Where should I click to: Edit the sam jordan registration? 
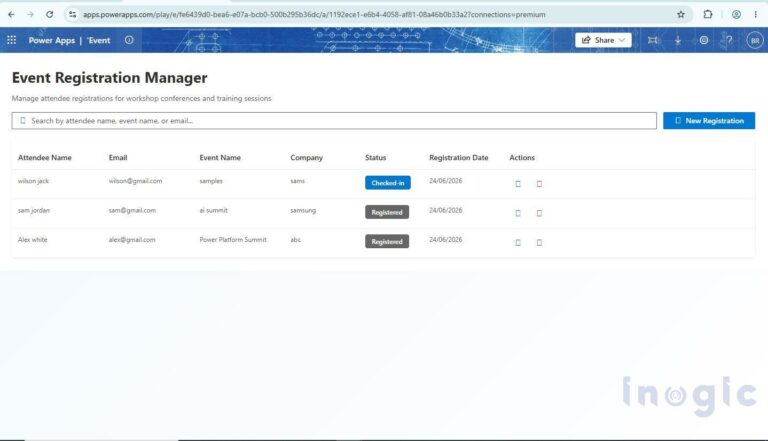coord(518,213)
